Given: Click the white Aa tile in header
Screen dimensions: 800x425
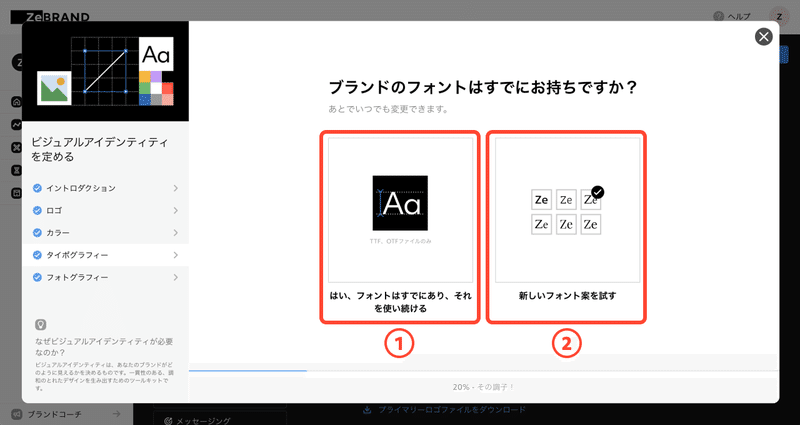Looking at the screenshot, I should [156, 54].
